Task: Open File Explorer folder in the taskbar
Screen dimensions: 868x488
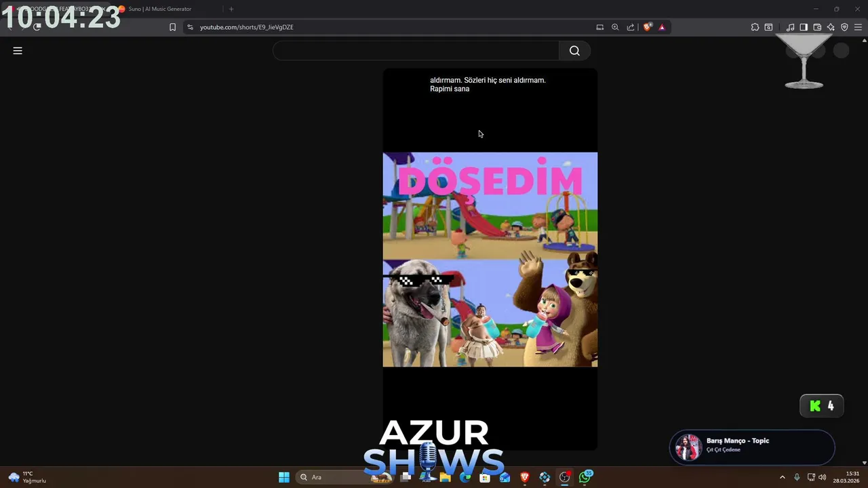Action: tap(446, 477)
